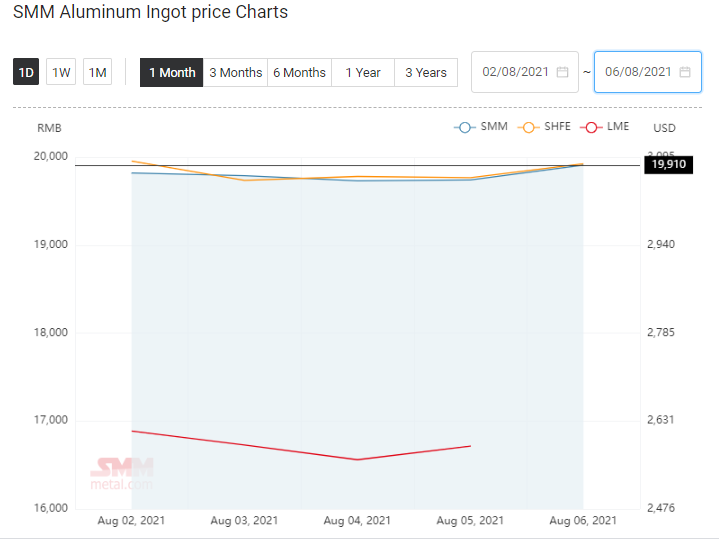
Task: Choose the 6 Months range
Action: click(299, 72)
